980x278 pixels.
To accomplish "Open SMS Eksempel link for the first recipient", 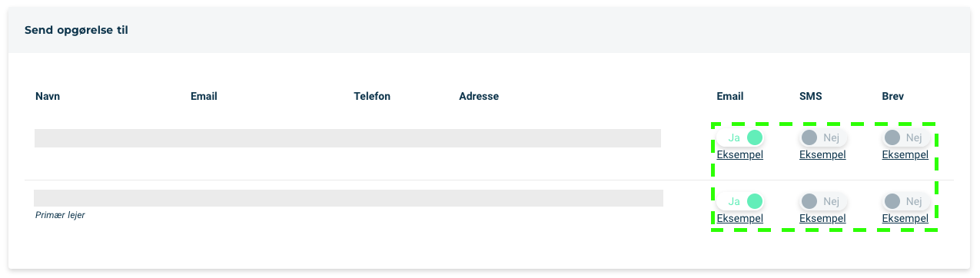I will [822, 154].
